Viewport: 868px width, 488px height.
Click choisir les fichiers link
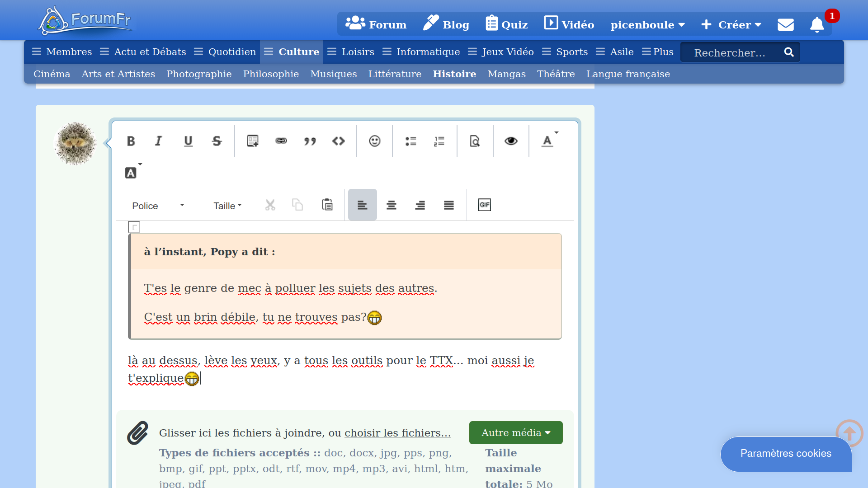398,433
